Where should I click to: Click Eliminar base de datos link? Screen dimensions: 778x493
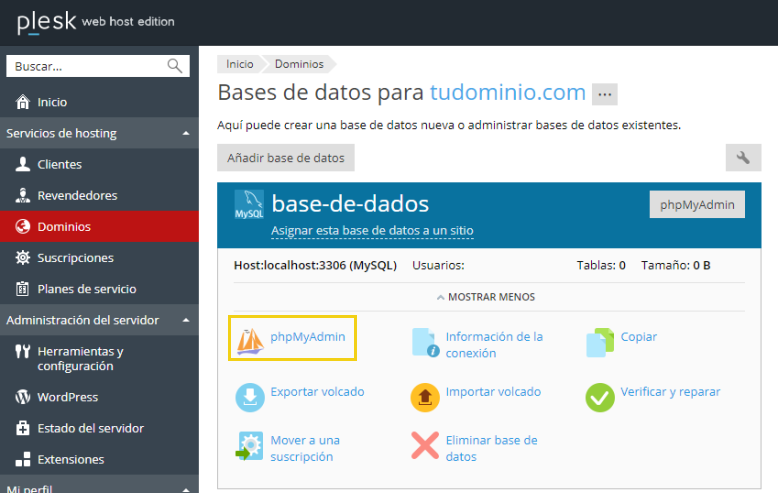[491, 448]
